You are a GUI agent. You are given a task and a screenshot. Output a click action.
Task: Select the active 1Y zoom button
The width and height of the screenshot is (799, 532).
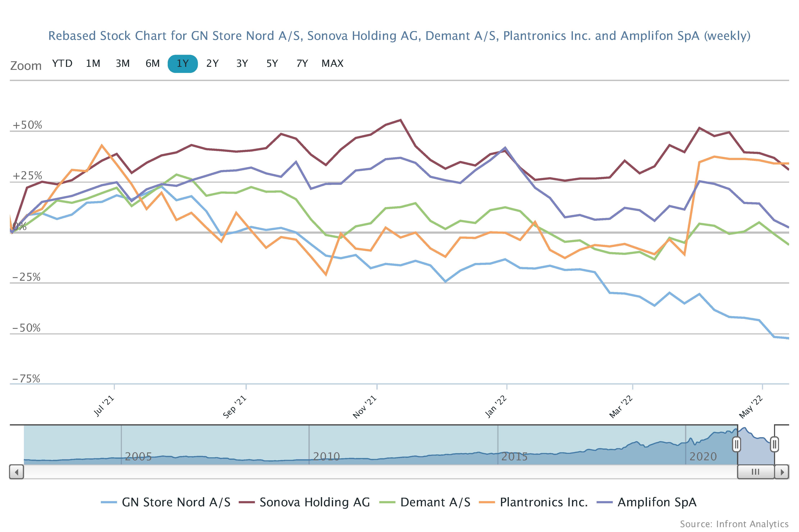(x=183, y=64)
